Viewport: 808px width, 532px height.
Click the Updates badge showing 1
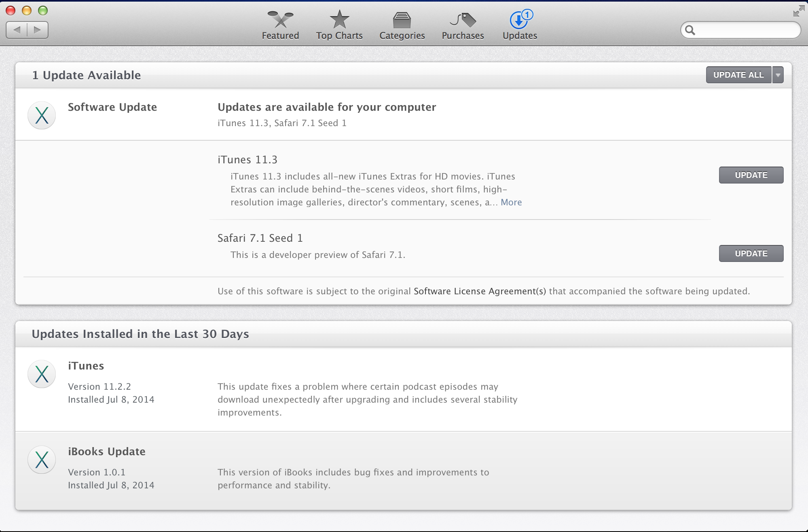click(x=527, y=15)
